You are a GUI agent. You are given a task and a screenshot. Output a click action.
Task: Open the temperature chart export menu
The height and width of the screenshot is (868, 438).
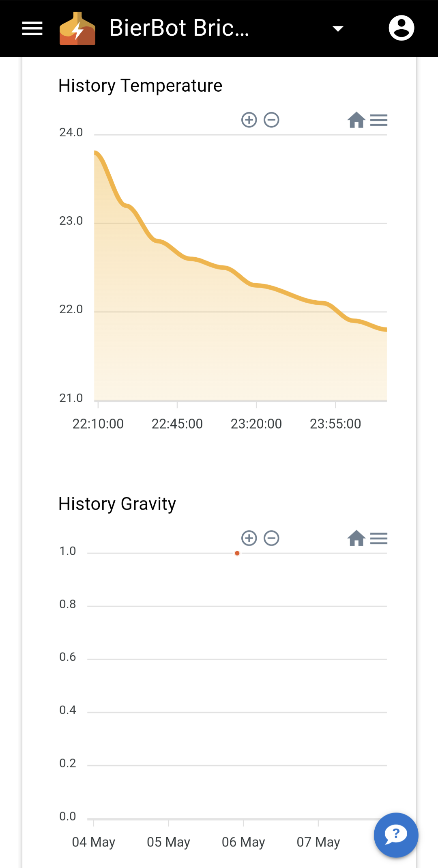coord(379,120)
